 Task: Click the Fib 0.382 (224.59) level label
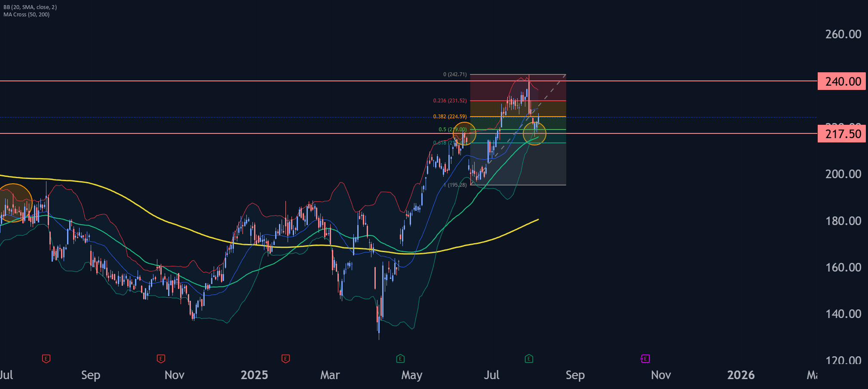[x=450, y=117]
